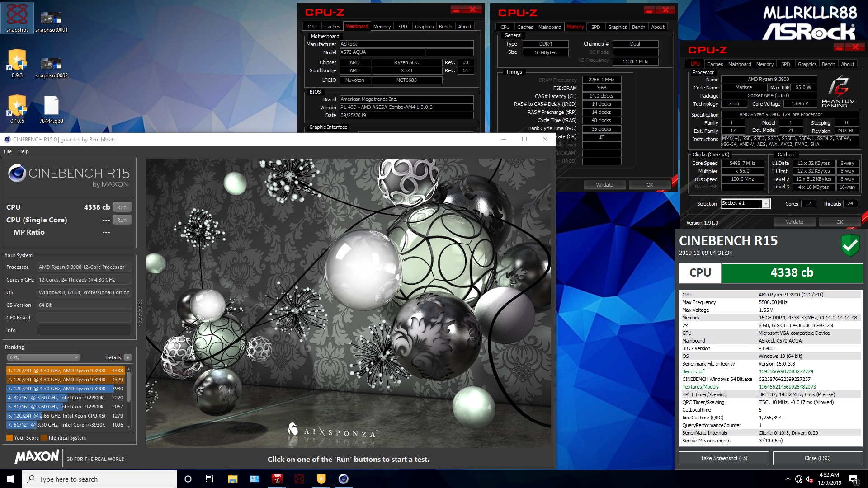868x488 pixels.
Task: Select ranking entry with score 4329
Action: click(x=66, y=380)
